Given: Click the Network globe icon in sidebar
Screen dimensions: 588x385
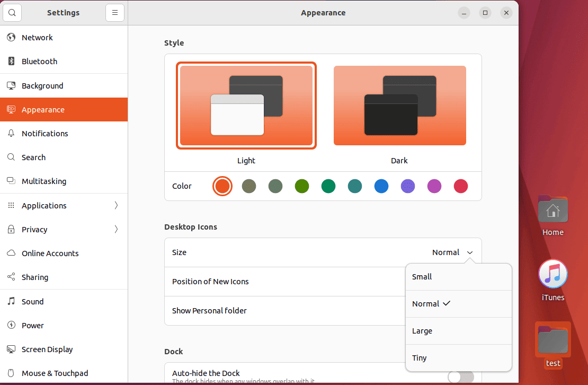Looking at the screenshot, I should point(11,38).
